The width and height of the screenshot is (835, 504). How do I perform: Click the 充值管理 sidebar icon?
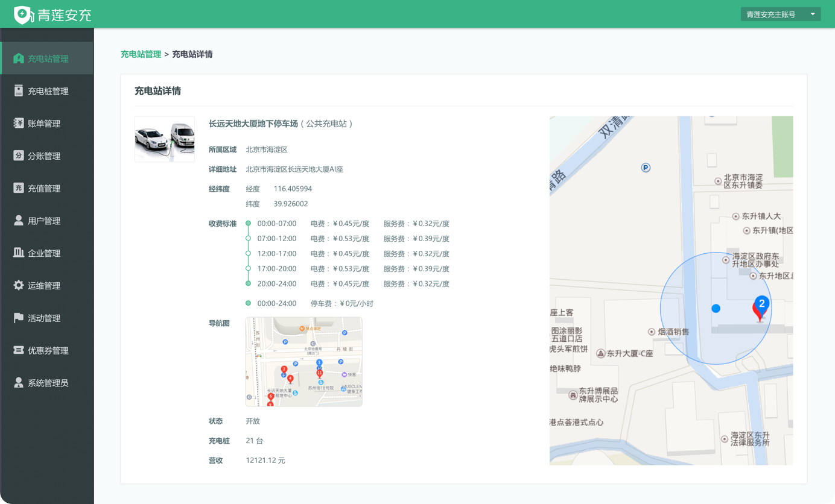(x=19, y=188)
